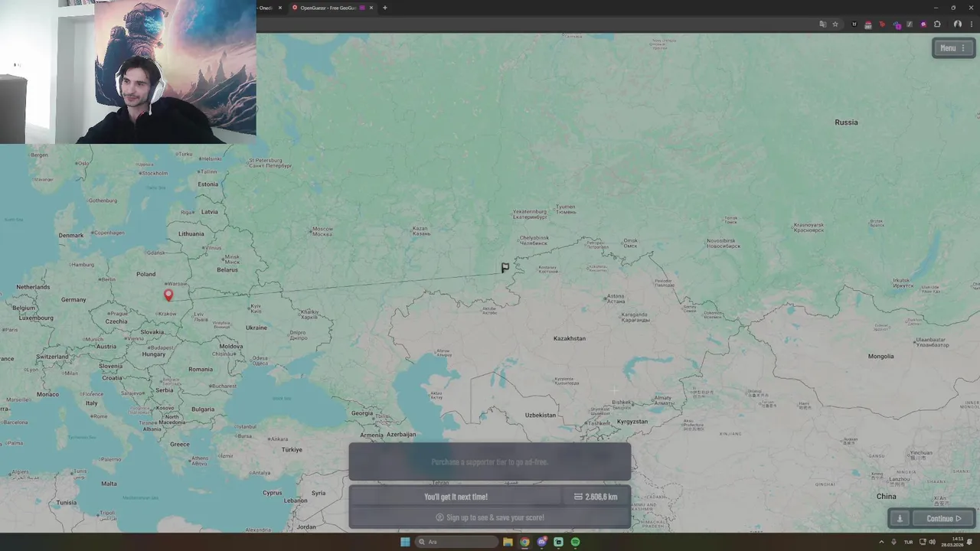Viewport: 980px width, 551px height.
Task: Click the Uzbekistan label on the map
Action: coord(541,415)
